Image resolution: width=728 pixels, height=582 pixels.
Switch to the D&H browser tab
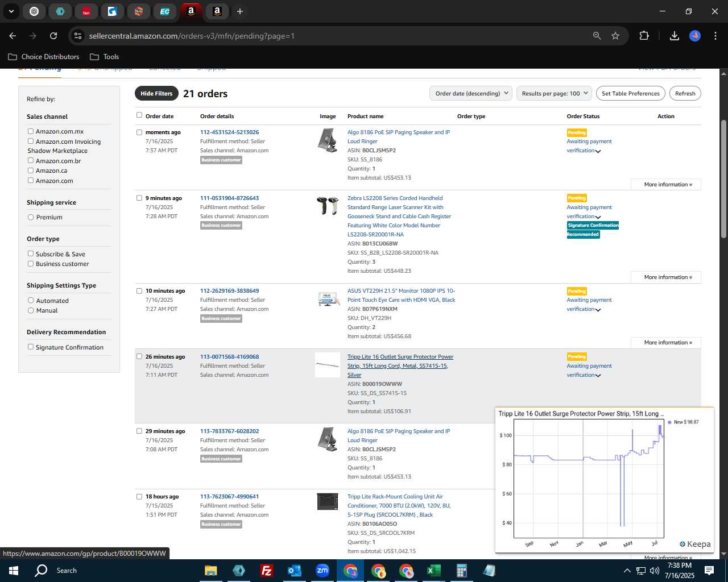(86, 11)
